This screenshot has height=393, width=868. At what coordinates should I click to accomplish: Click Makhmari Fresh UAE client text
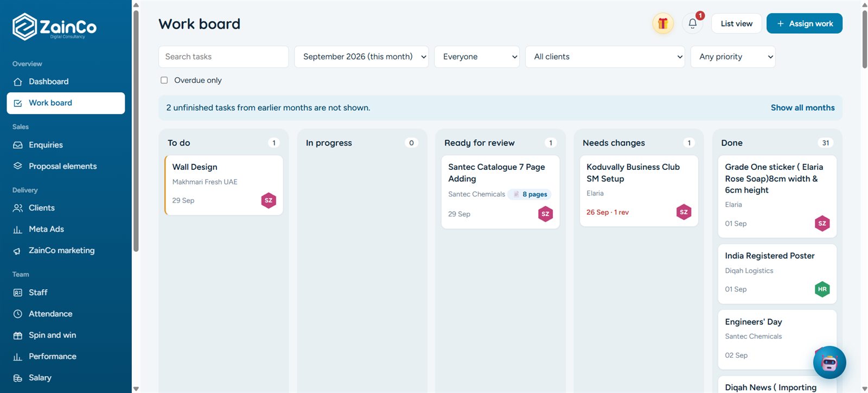pyautogui.click(x=205, y=182)
